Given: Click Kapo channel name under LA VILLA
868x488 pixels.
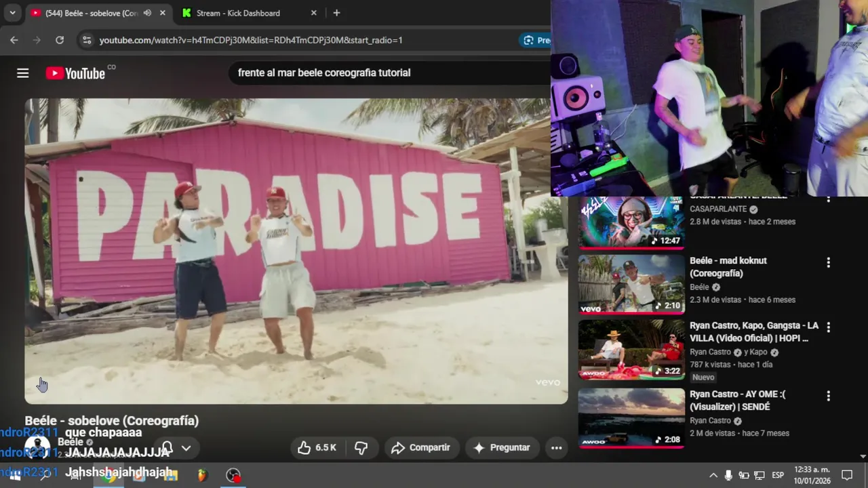Looking at the screenshot, I should (x=759, y=352).
